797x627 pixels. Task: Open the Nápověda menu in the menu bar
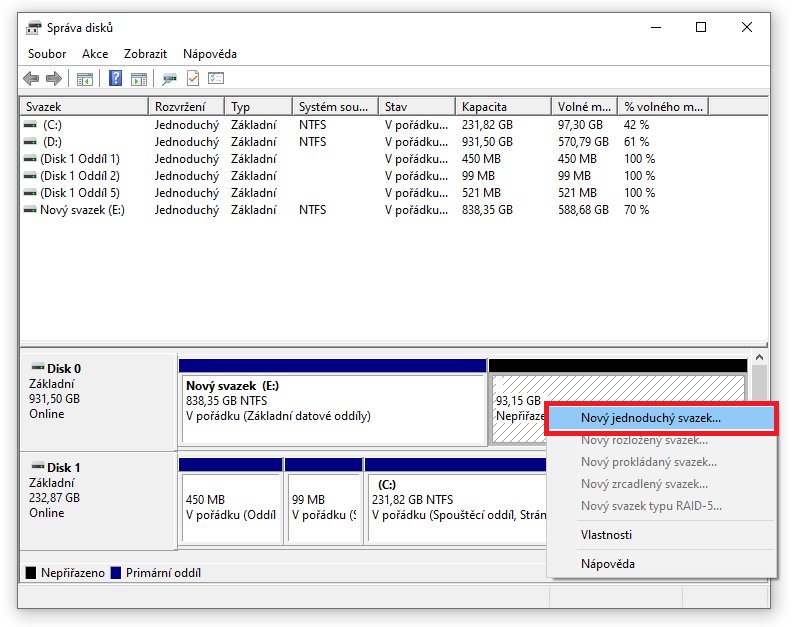[210, 54]
